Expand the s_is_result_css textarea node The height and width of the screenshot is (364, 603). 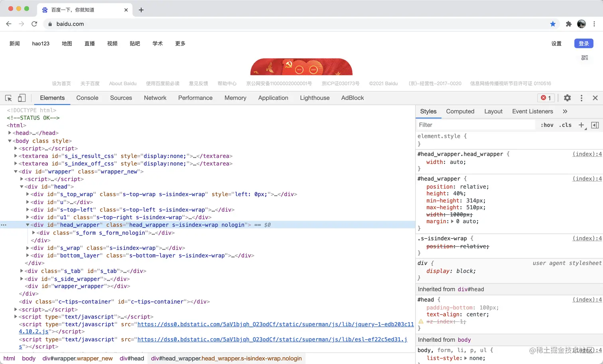coord(16,156)
